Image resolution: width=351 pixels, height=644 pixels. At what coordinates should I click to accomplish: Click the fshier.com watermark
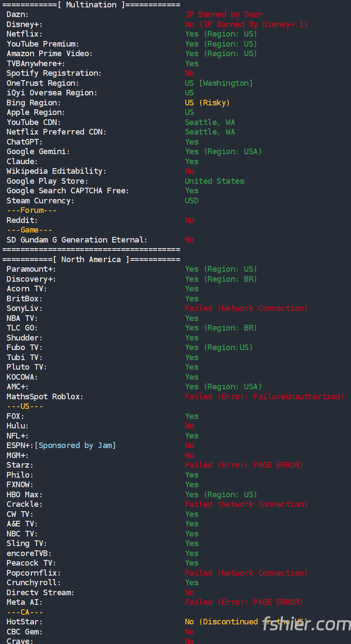(x=306, y=624)
